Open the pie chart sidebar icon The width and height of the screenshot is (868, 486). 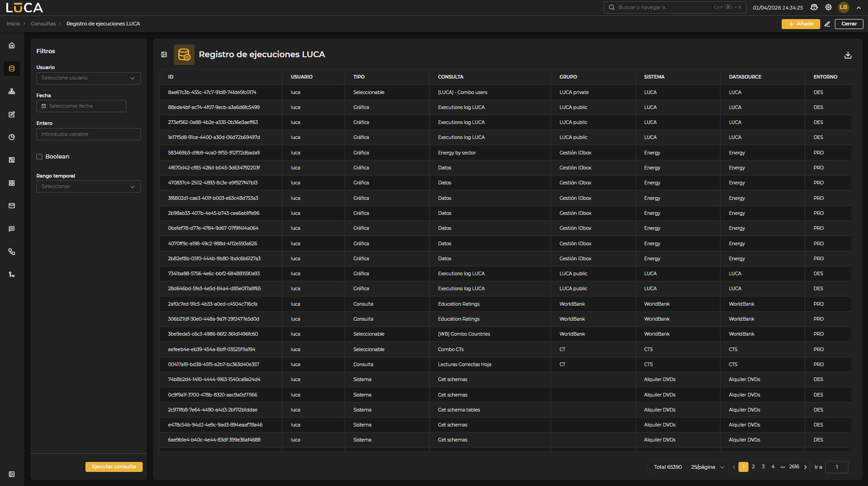coord(12,137)
